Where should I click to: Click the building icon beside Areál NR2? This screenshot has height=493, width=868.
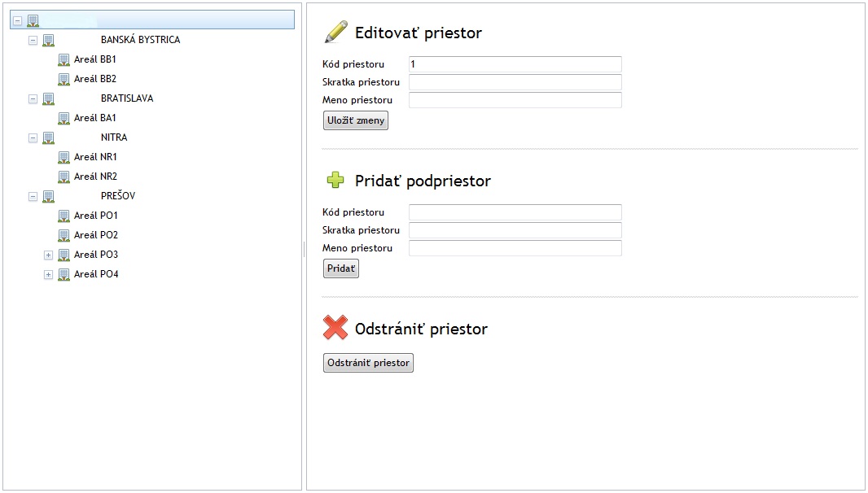coord(64,177)
